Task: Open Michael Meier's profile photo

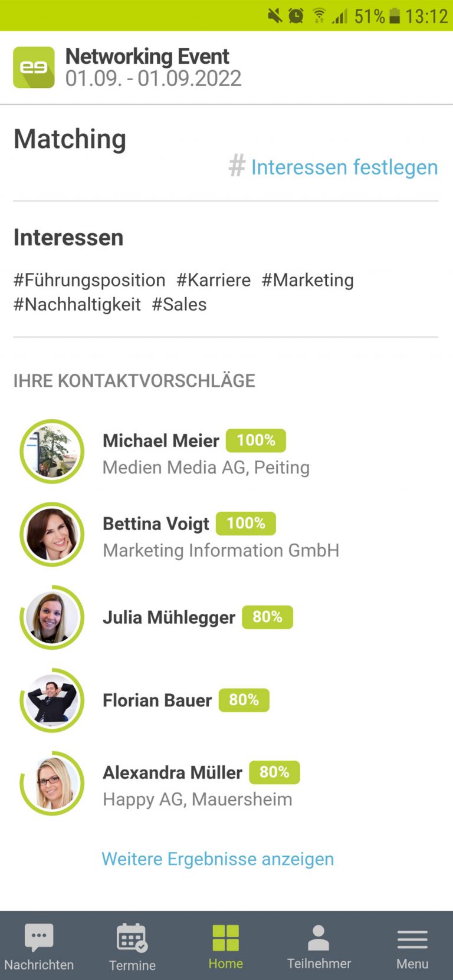Action: tap(52, 452)
